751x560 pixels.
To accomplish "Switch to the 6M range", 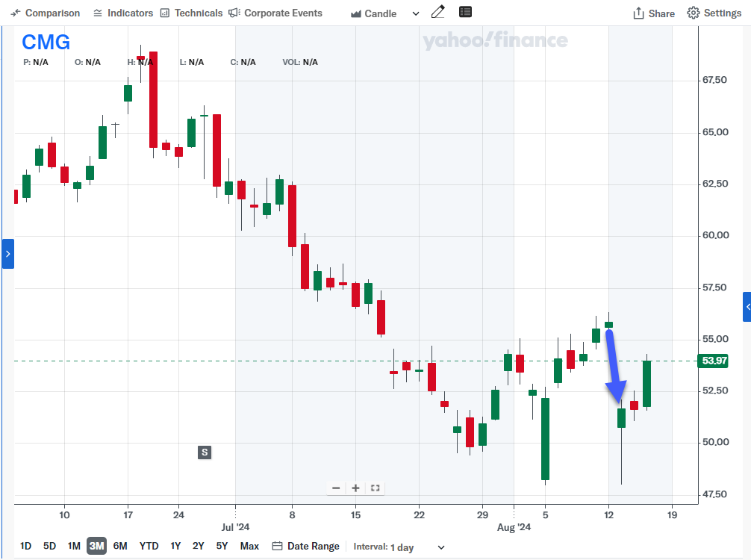I will pyautogui.click(x=120, y=546).
